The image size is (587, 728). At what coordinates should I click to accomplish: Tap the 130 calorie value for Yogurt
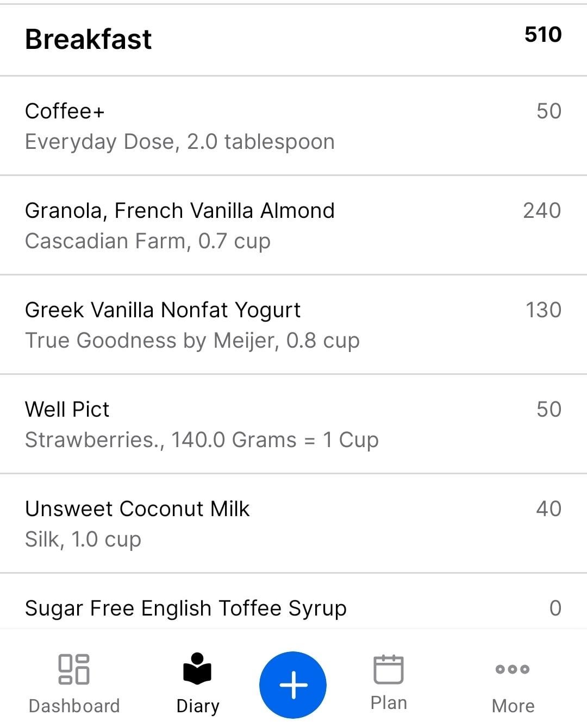544,310
